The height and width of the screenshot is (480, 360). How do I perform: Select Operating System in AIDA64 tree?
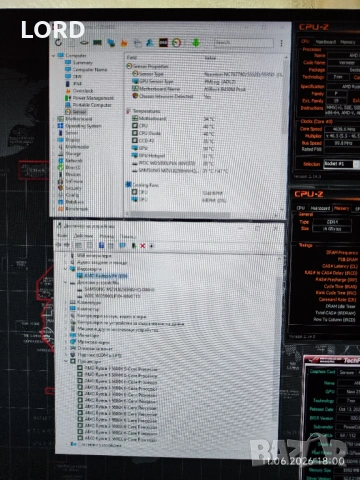79,126
